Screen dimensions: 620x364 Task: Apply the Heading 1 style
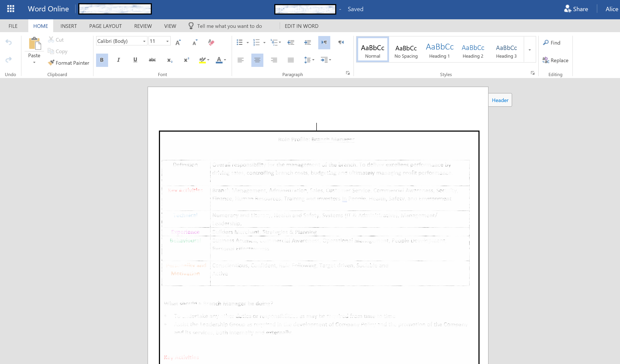point(440,50)
